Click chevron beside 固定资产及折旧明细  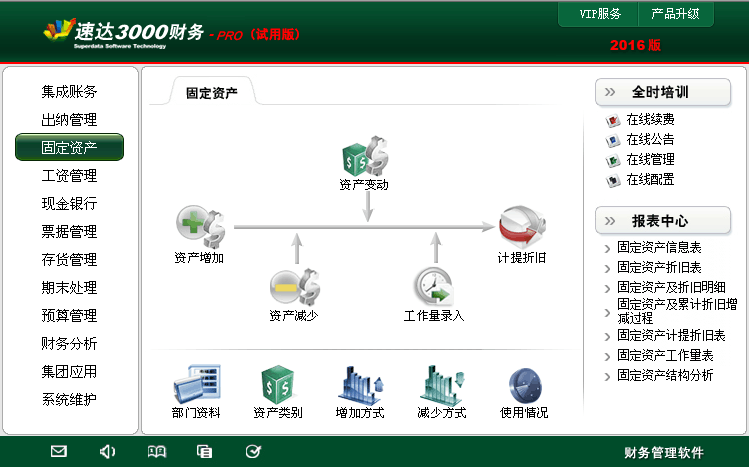[607, 288]
